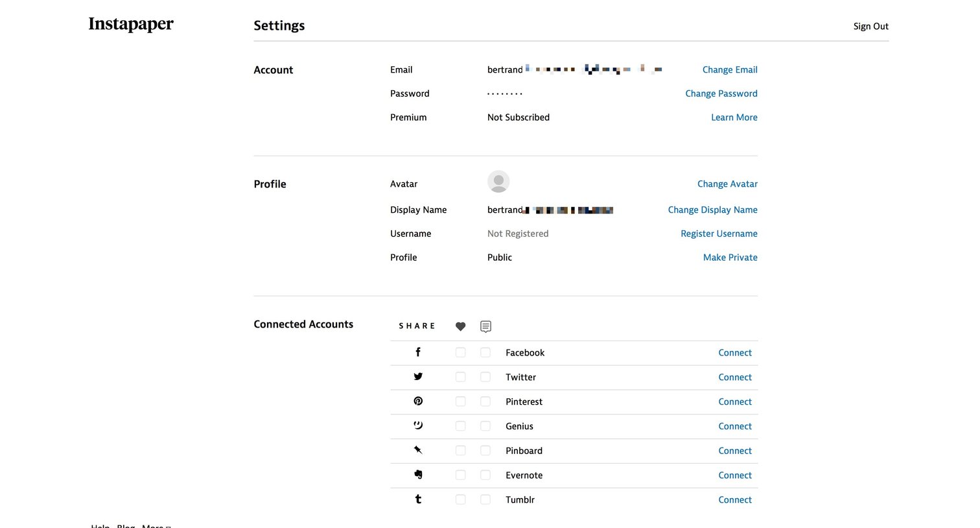Click the 'Pinboard' service name
The height and width of the screenshot is (528, 980).
524,451
